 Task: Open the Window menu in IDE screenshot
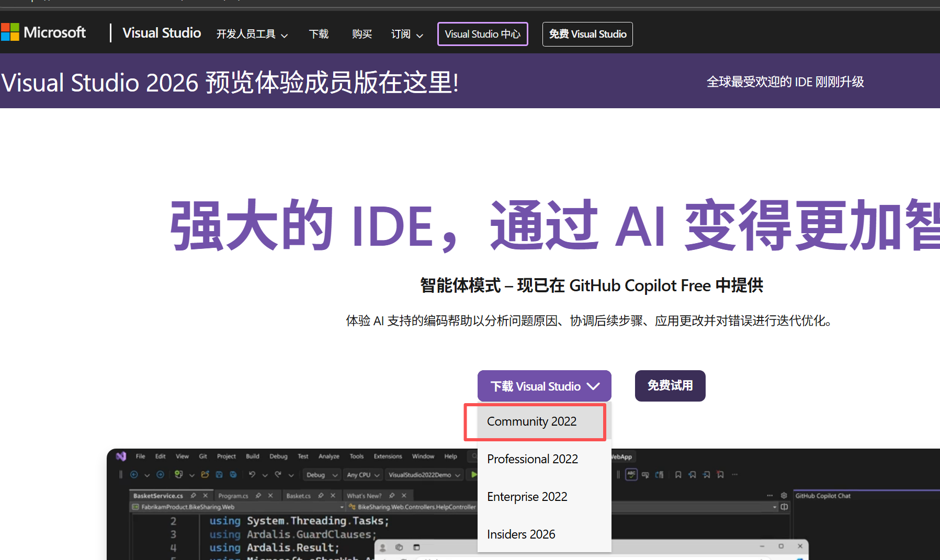[423, 456]
